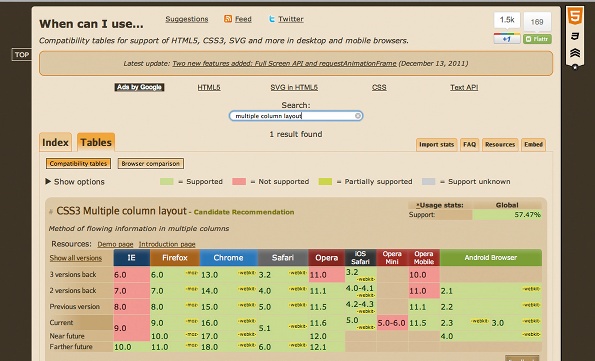Open the Import stats tab

[436, 145]
